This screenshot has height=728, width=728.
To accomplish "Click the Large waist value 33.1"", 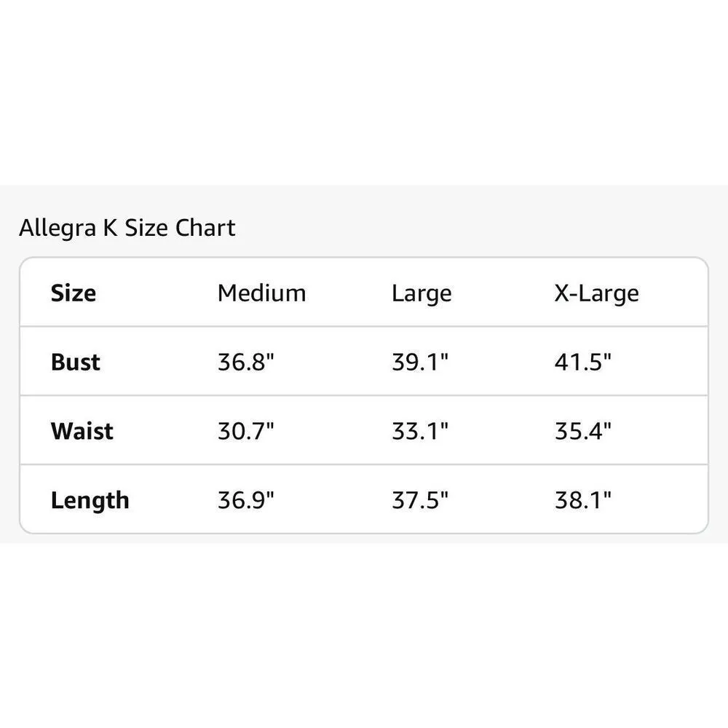I will 420,431.
